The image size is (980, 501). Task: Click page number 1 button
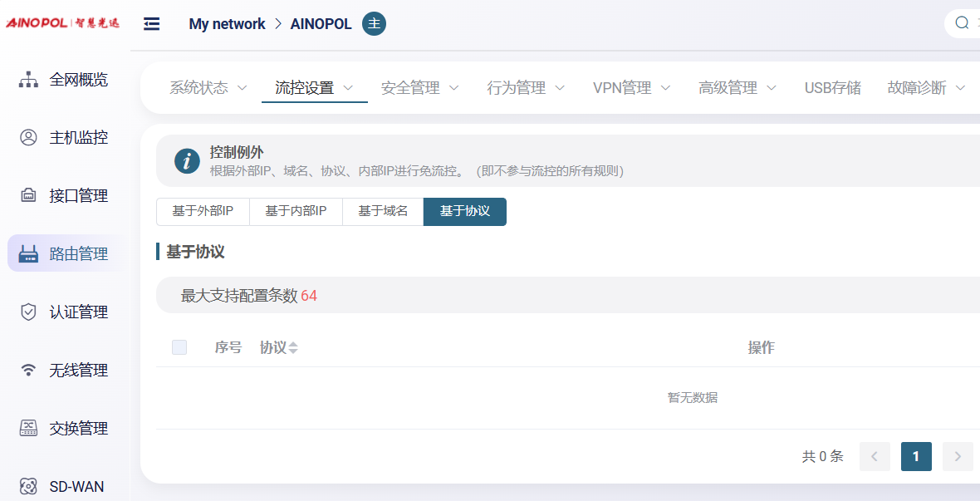coord(916,456)
